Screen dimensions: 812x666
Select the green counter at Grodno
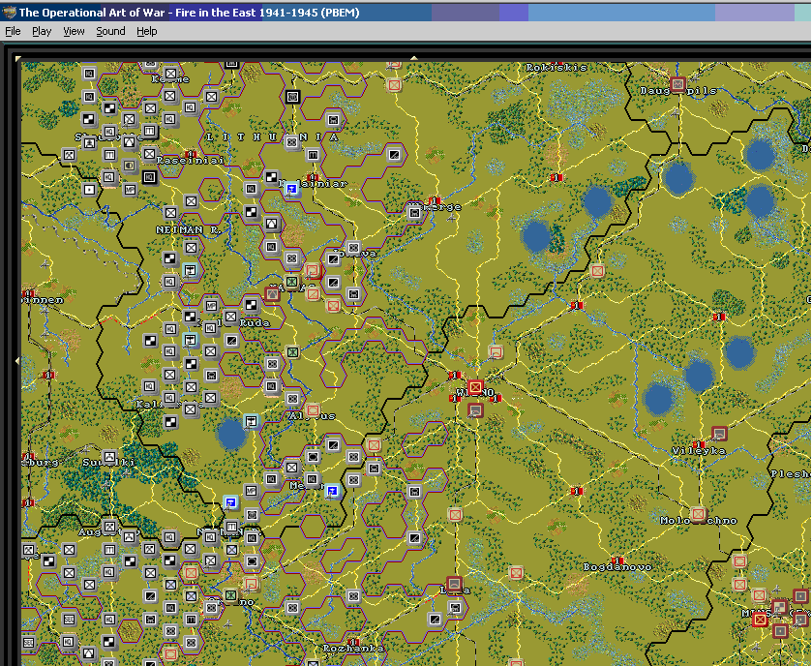pyautogui.click(x=231, y=595)
